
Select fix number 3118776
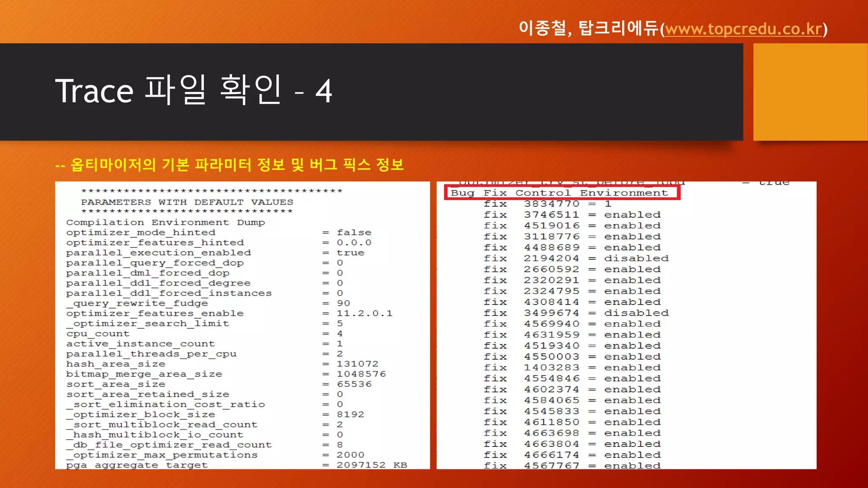[x=552, y=237]
